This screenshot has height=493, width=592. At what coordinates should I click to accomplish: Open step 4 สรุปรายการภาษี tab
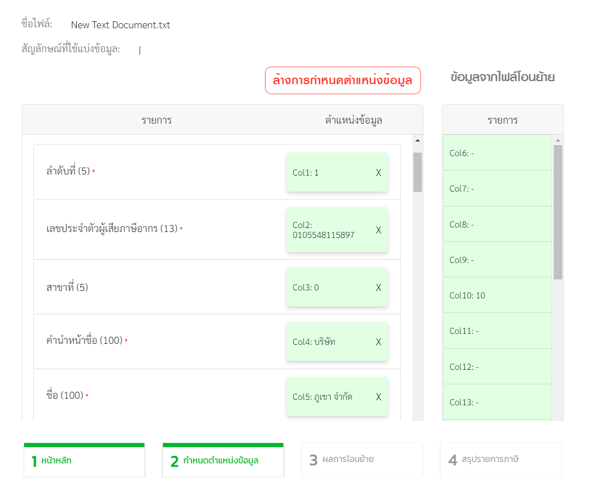click(x=501, y=460)
